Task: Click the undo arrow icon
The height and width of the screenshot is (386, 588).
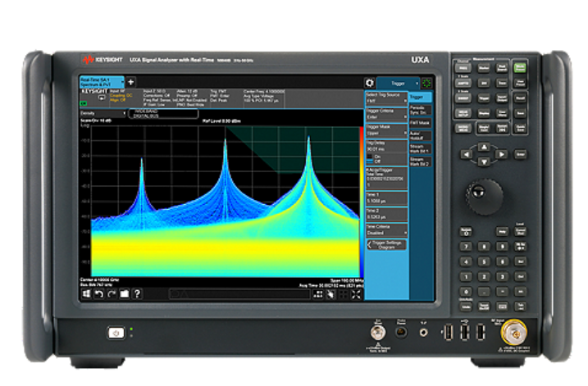Action: (99, 294)
